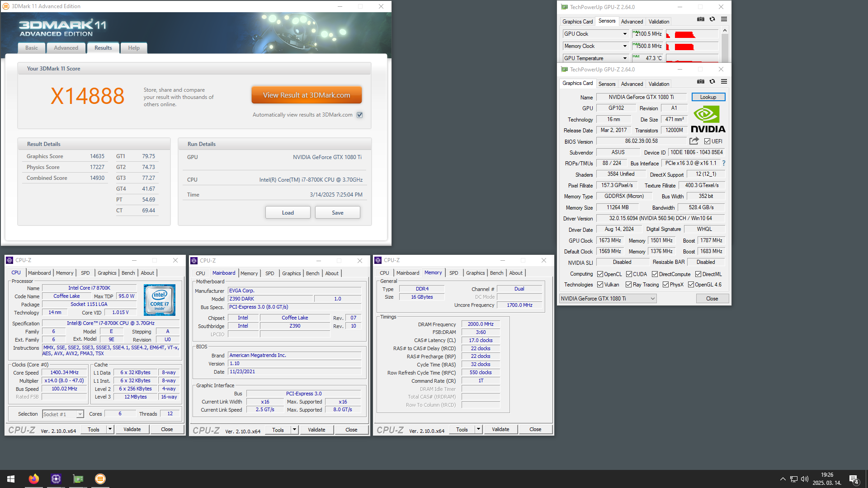Toggle the Vulkan checkbox

600,285
